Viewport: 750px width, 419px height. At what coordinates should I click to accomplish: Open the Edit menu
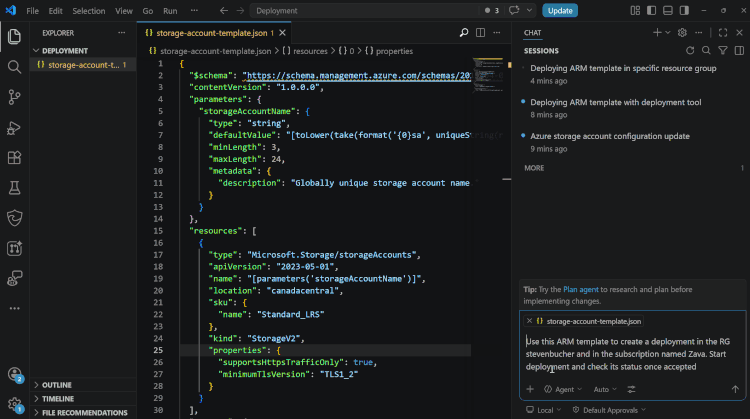point(55,11)
